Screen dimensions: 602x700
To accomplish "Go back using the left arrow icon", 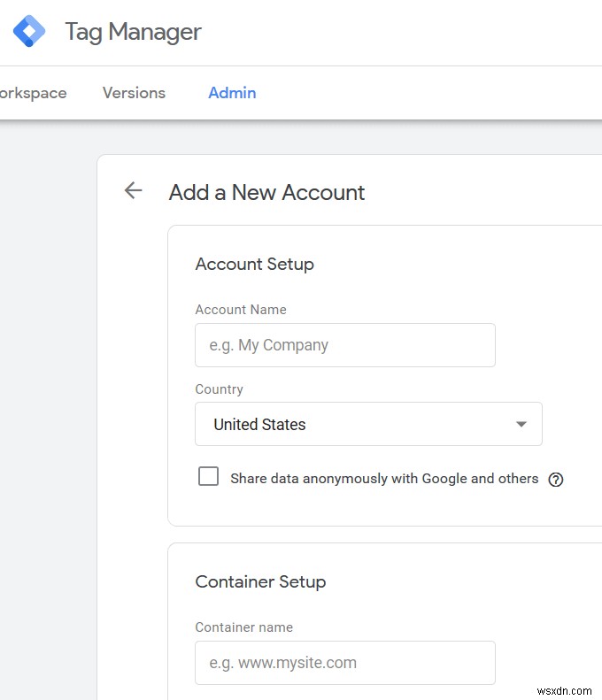I will click(133, 190).
